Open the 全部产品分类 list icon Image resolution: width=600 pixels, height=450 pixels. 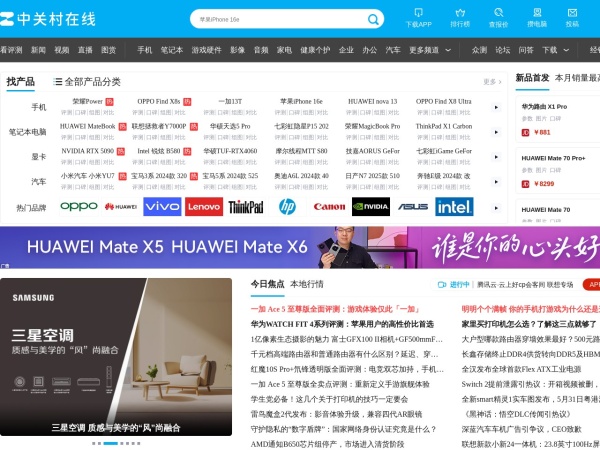click(58, 82)
